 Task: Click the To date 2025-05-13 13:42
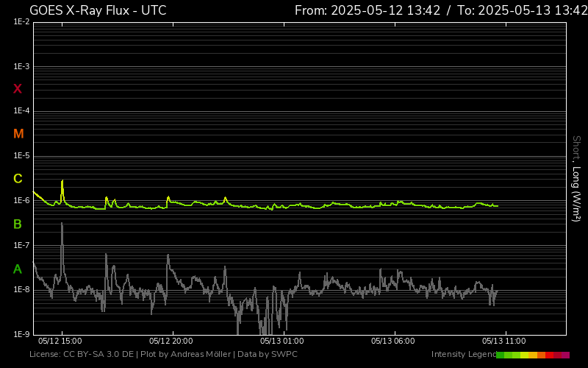[x=521, y=10]
